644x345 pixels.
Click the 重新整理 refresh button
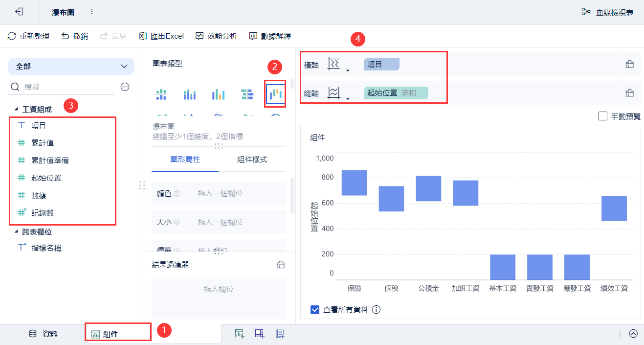point(28,36)
